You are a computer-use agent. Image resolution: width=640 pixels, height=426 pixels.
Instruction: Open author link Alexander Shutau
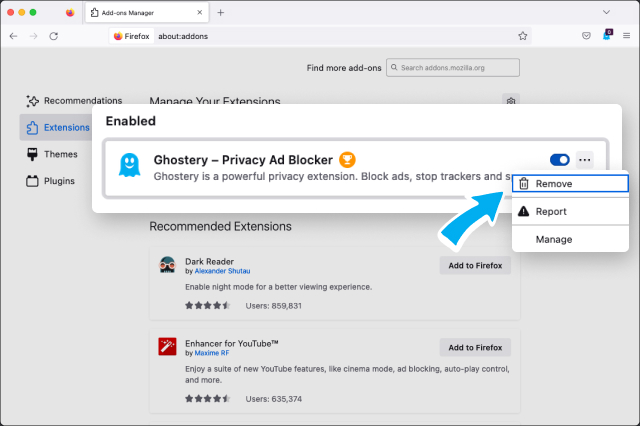click(222, 271)
